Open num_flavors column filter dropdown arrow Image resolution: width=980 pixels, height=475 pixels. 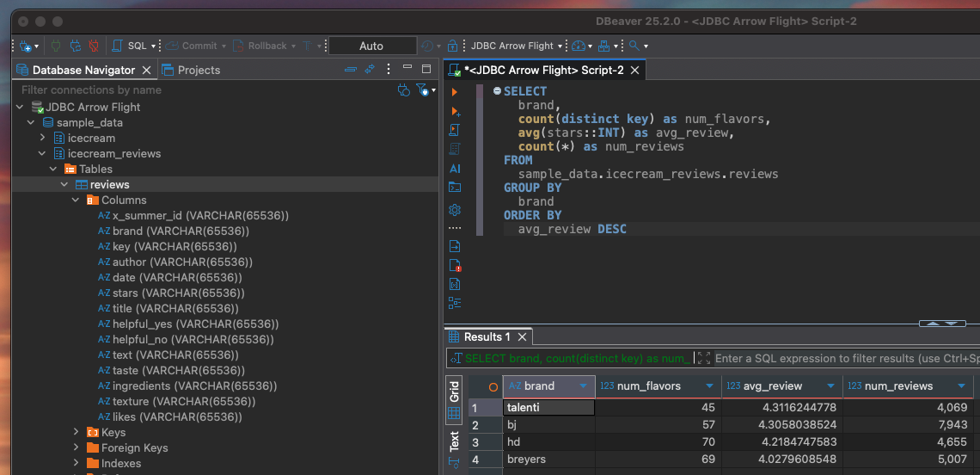[x=709, y=386]
